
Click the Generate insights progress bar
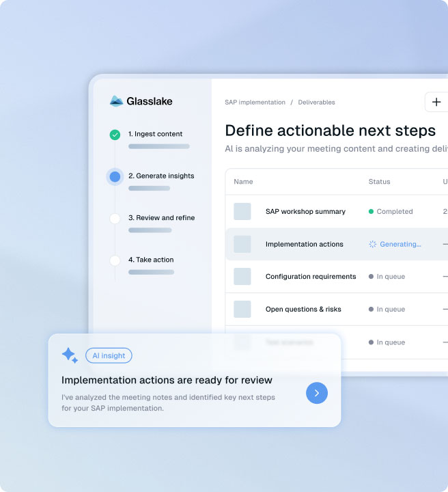pyautogui.click(x=150, y=189)
